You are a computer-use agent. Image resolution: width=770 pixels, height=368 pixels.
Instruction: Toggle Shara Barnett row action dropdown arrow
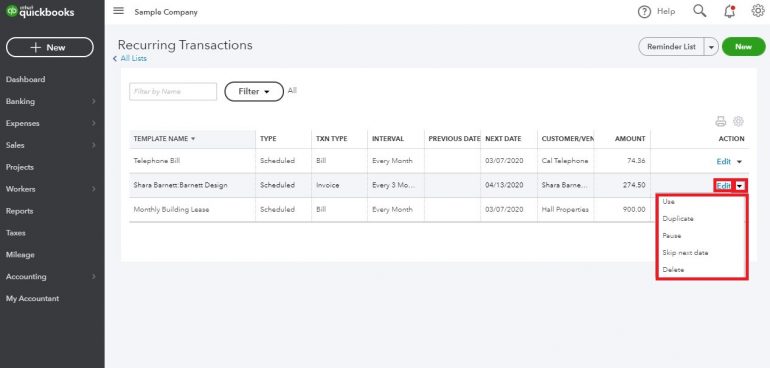pos(740,186)
